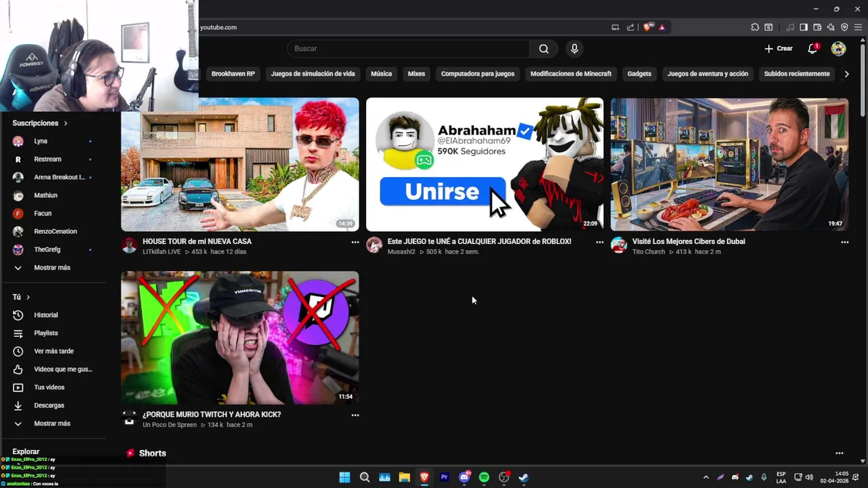The height and width of the screenshot is (488, 868).
Task: Click the Crear button
Action: [778, 49]
